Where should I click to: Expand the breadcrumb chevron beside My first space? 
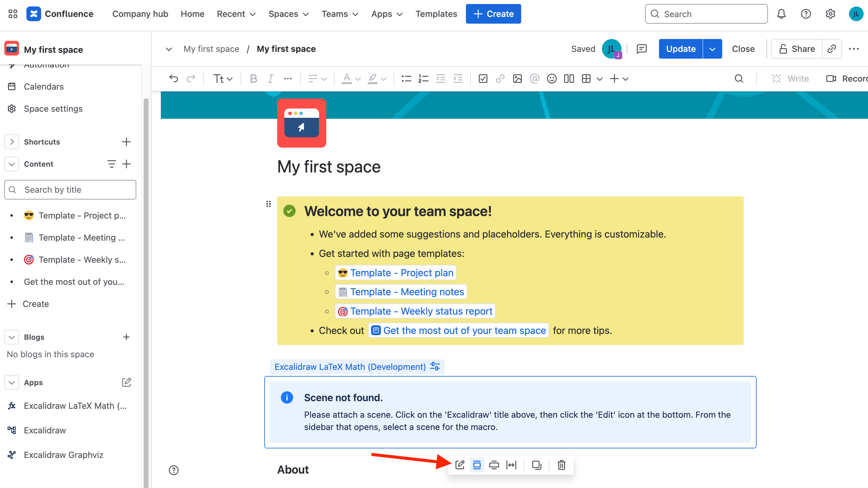(169, 49)
